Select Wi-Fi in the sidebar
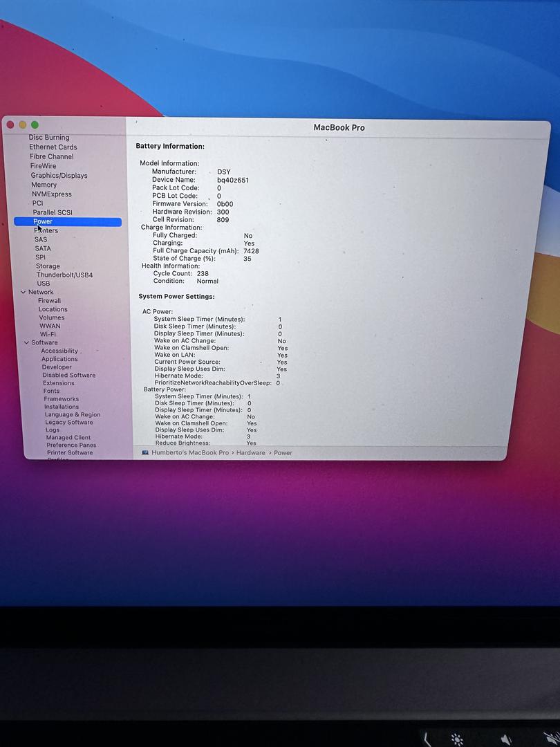Screen dimensions: 560x747 pyautogui.click(x=48, y=335)
